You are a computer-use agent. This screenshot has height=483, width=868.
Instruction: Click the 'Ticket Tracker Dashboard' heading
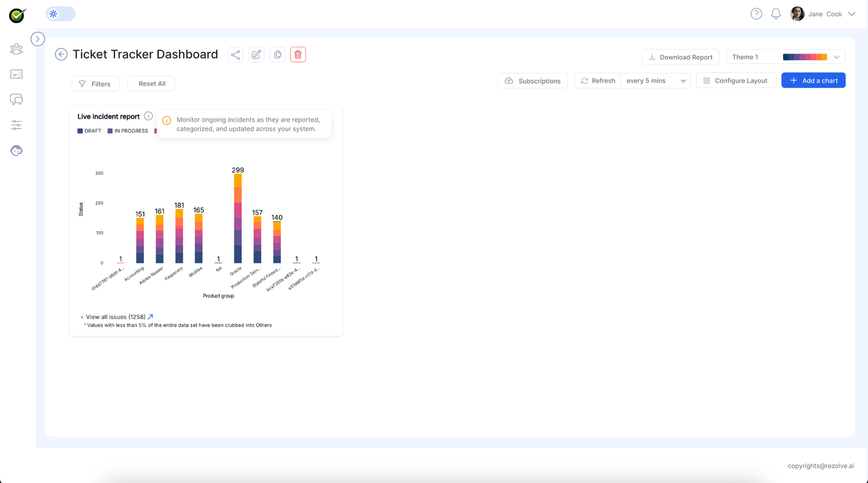145,54
